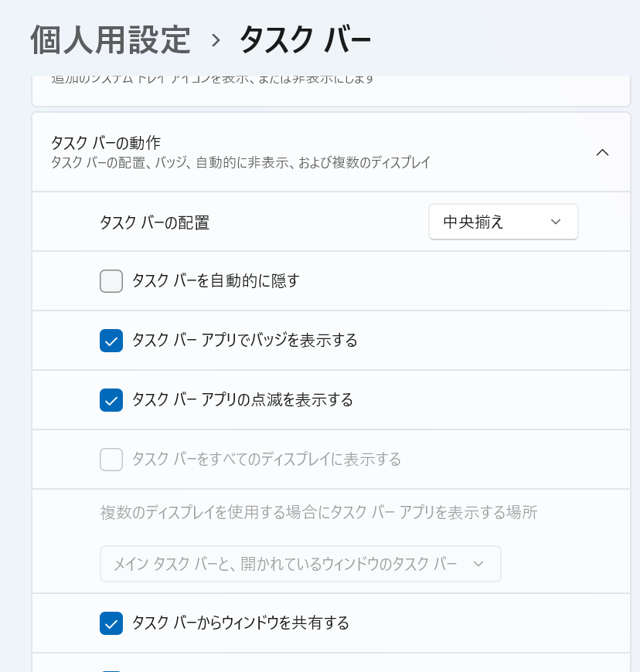Click the system tray icons card above

pos(331,90)
